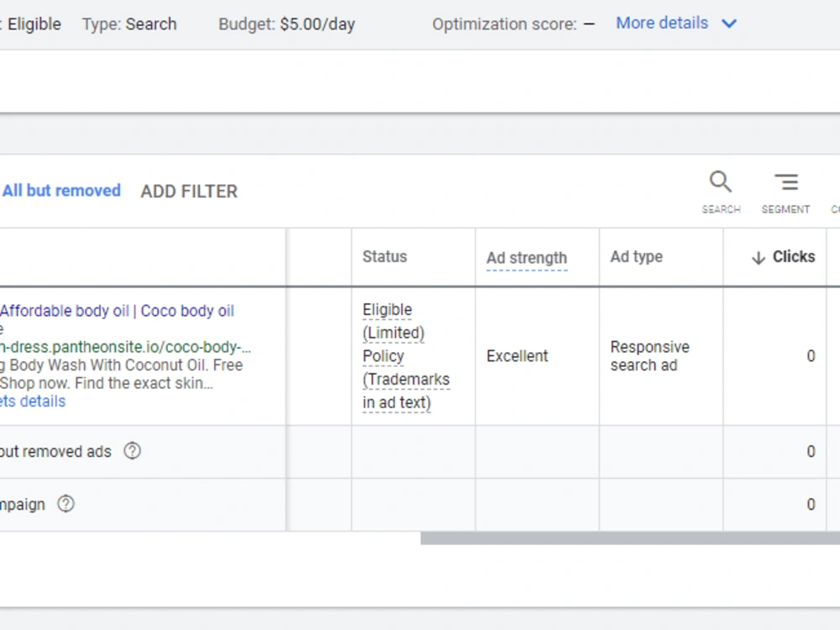Click the ADD FILTER button

[188, 192]
